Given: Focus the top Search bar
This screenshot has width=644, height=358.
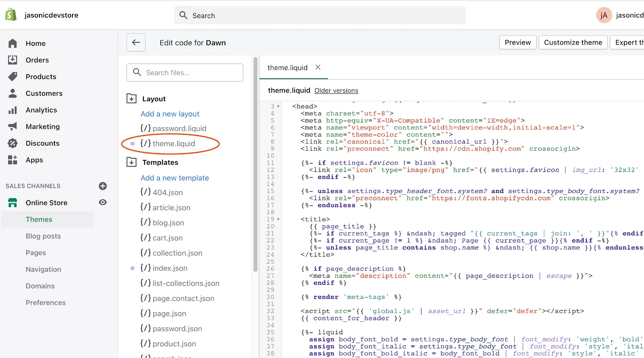Looking at the screenshot, I should tap(320, 15).
